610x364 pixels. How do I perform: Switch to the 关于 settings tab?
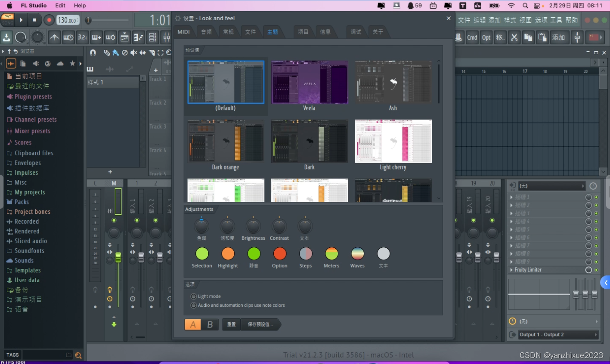(378, 32)
